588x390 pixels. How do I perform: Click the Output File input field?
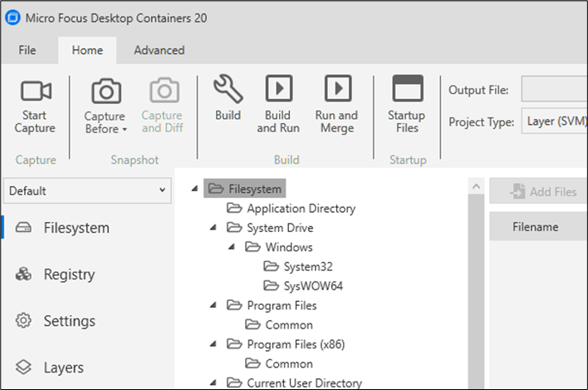point(555,90)
